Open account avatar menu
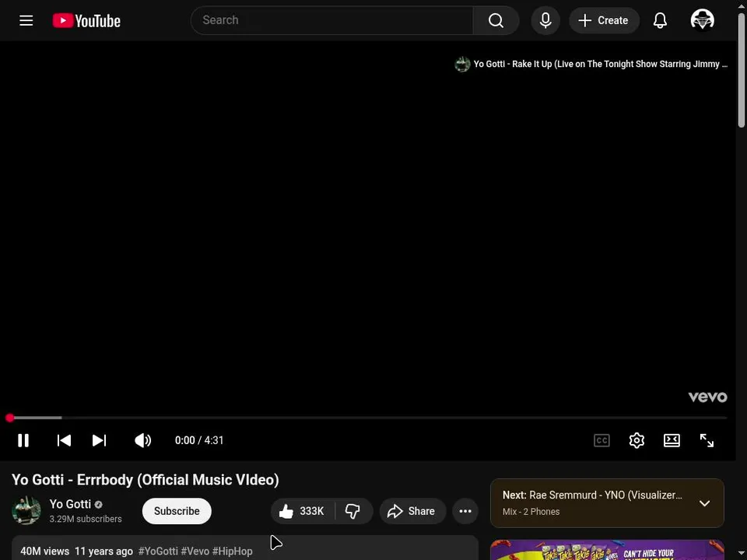 point(702,20)
